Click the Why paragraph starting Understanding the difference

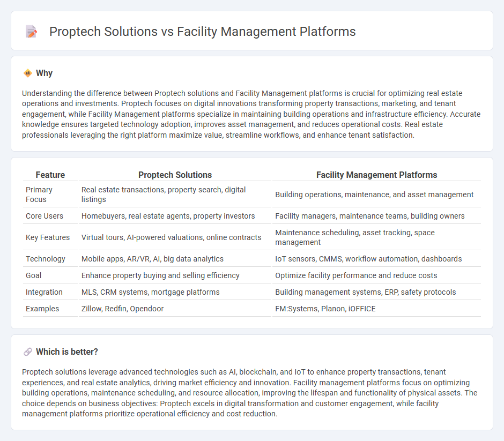click(x=251, y=114)
